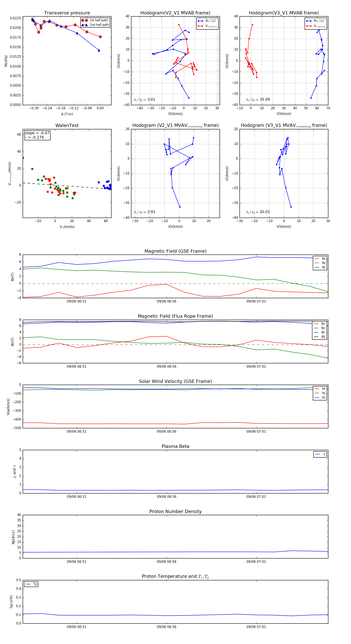Click the eigenvalue ratio text '33.09'

coord(265,100)
